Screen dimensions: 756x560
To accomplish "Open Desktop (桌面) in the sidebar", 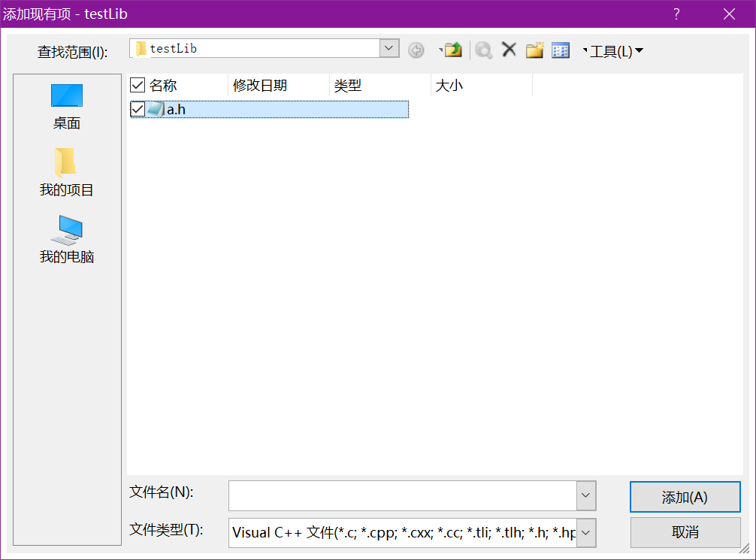I will [67, 106].
